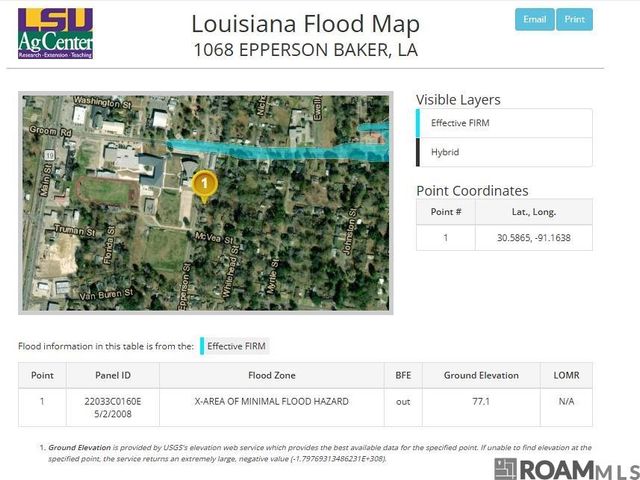Select the Effective FIRM layer row

coord(504,123)
